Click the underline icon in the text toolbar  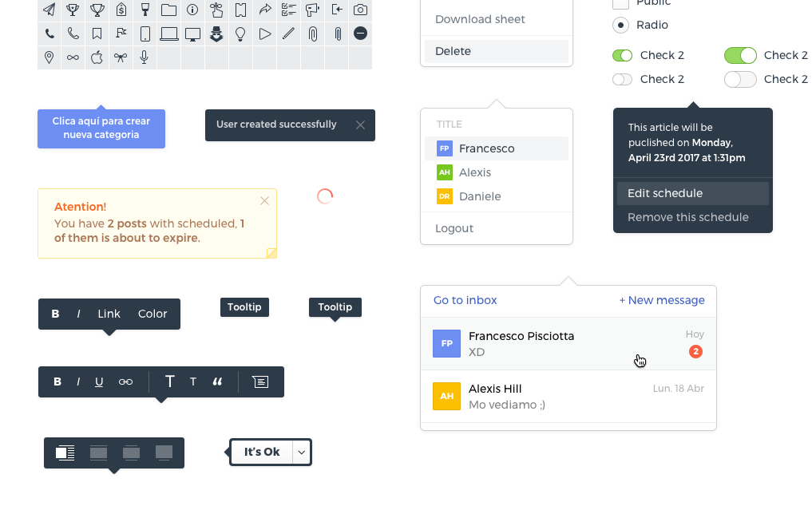pyautogui.click(x=99, y=382)
